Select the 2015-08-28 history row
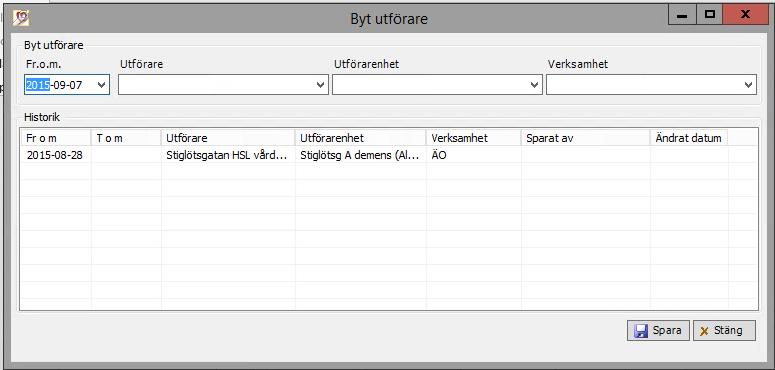The width and height of the screenshot is (775, 370). click(x=388, y=155)
